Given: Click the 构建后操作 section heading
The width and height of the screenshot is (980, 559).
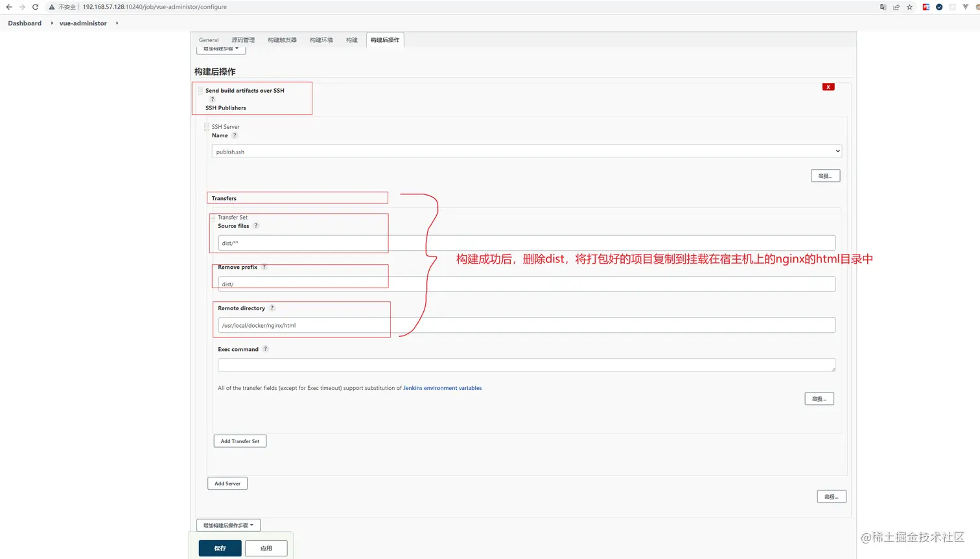Looking at the screenshot, I should [x=215, y=72].
